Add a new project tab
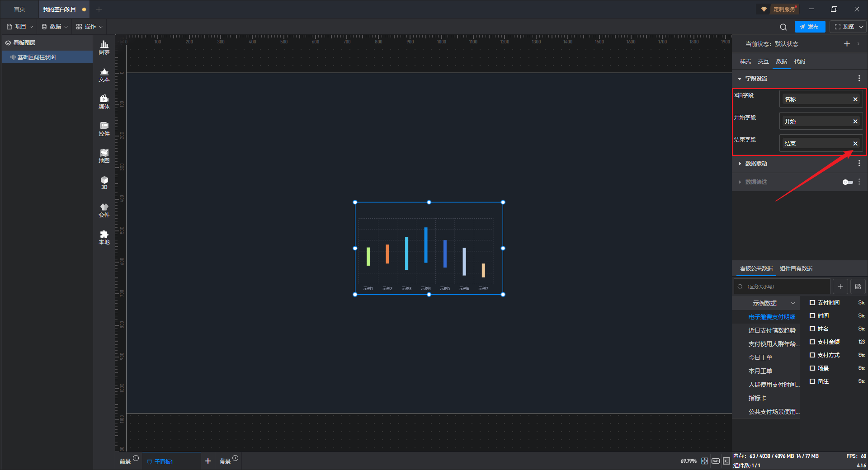This screenshot has width=868, height=470. pos(99,9)
